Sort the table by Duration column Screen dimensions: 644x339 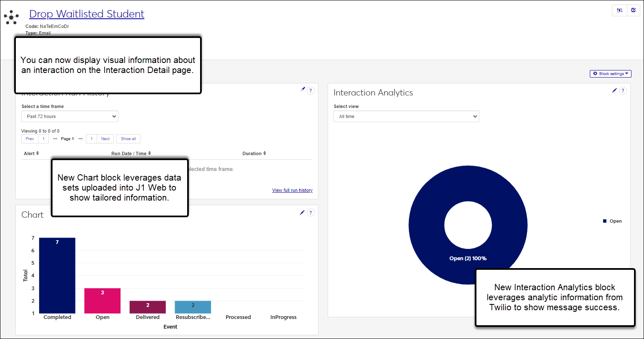click(x=254, y=153)
